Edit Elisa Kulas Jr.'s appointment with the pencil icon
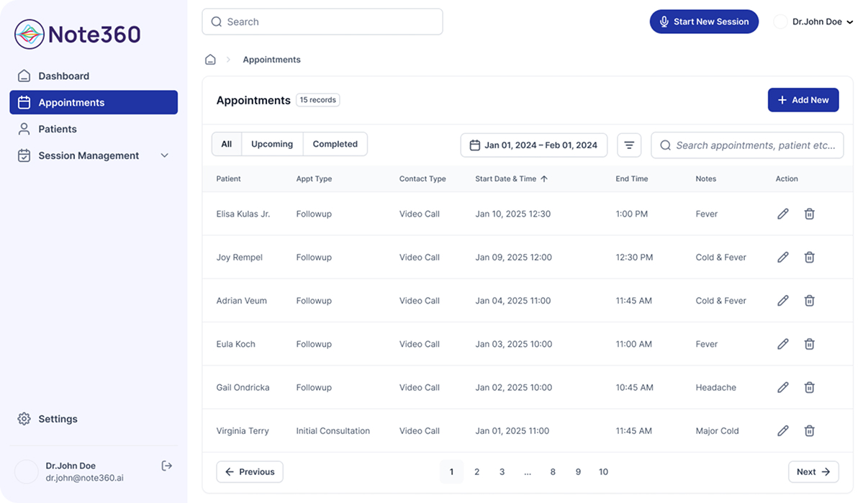 783,214
